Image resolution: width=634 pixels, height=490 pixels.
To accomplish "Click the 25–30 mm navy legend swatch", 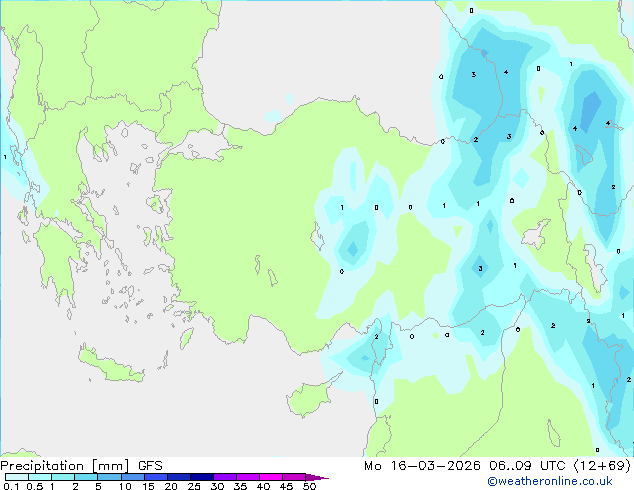I will coord(201,477).
